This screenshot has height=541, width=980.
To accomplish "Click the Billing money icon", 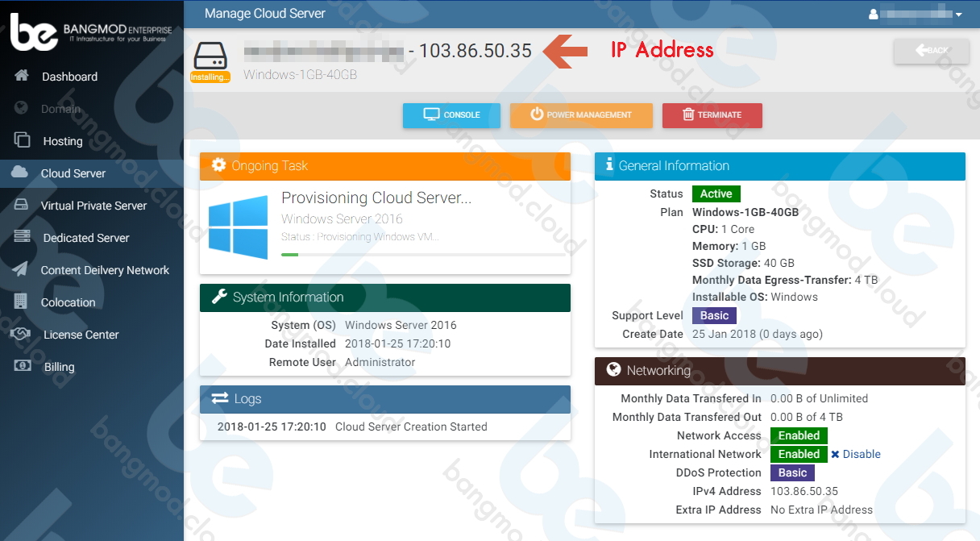I will click(23, 366).
